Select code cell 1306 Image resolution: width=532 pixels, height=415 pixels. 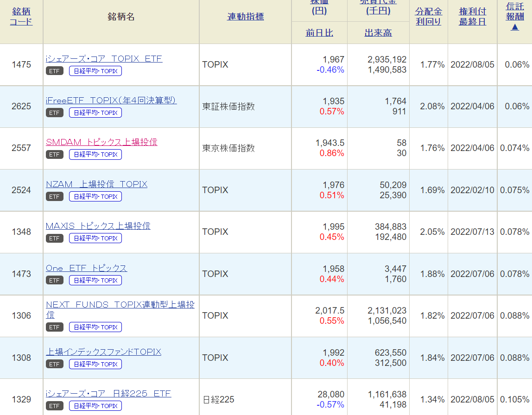(x=21, y=315)
